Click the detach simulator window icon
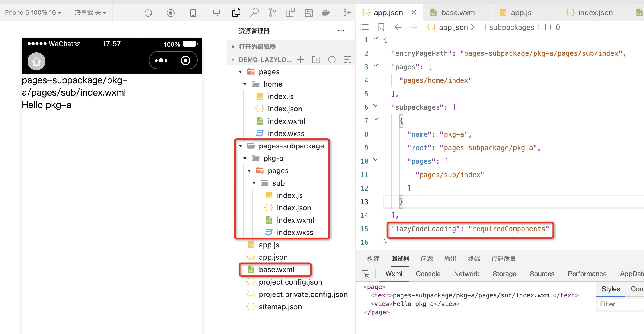The height and width of the screenshot is (334, 644). (216, 13)
